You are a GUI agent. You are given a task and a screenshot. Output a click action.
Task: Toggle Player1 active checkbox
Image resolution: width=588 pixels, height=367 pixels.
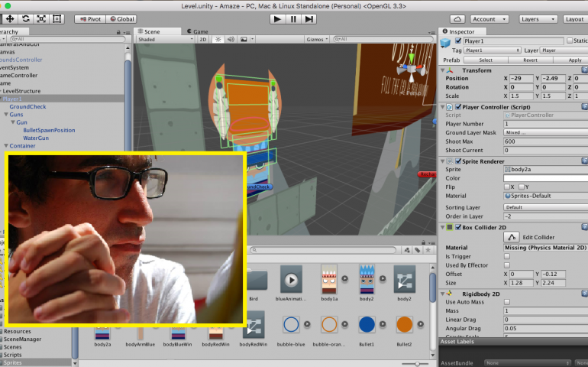point(458,41)
